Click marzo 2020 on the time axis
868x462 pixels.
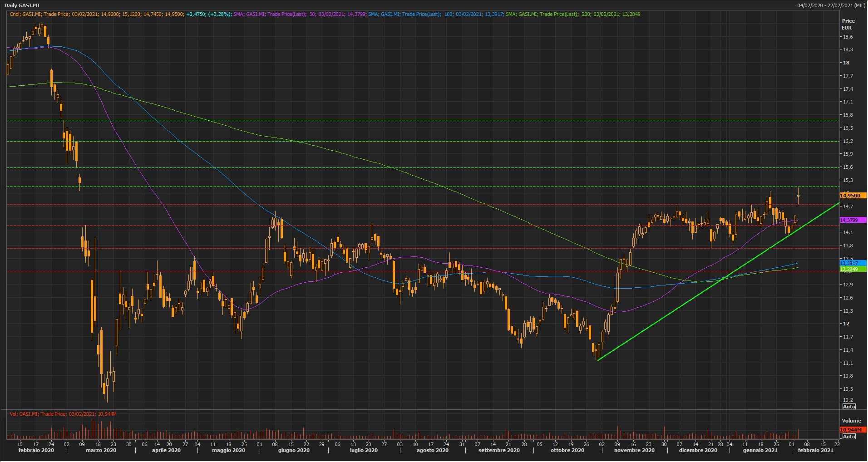click(x=101, y=450)
